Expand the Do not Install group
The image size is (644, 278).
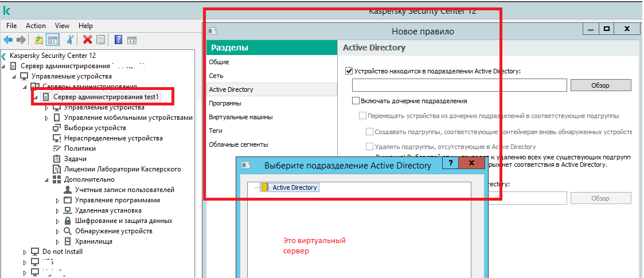pyautogui.click(x=25, y=252)
